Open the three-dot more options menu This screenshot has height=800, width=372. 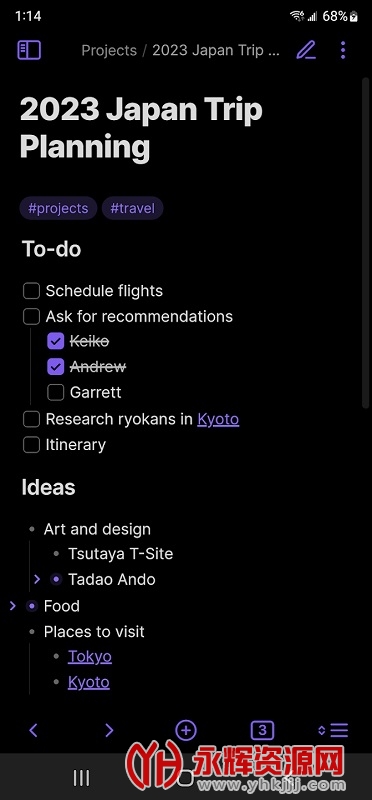click(x=343, y=51)
